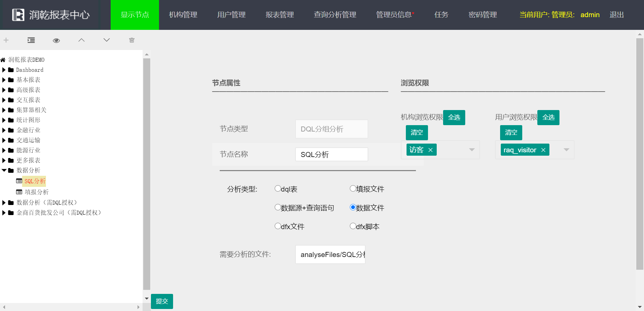Move node down with the down arrow icon
This screenshot has height=311, width=644.
coord(107,40)
